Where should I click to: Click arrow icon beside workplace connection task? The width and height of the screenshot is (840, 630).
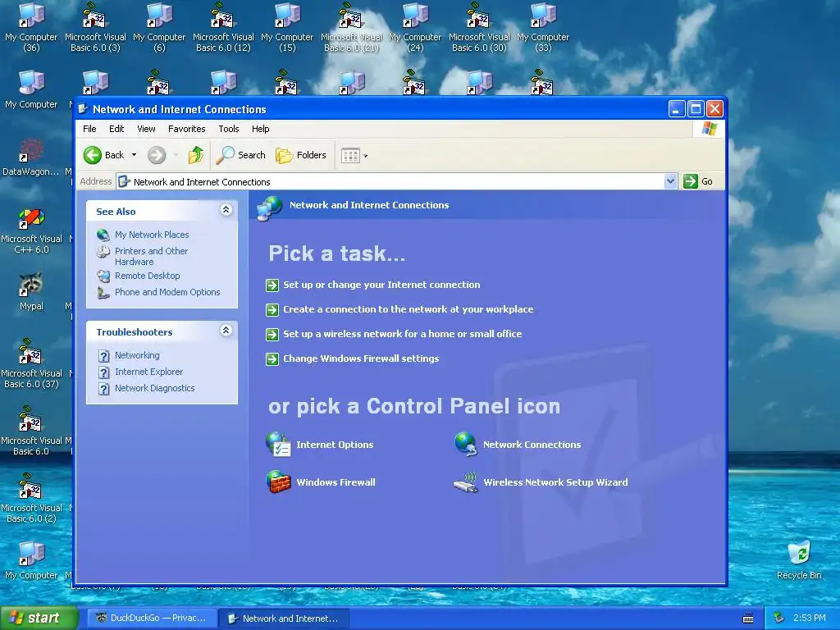pos(272,309)
